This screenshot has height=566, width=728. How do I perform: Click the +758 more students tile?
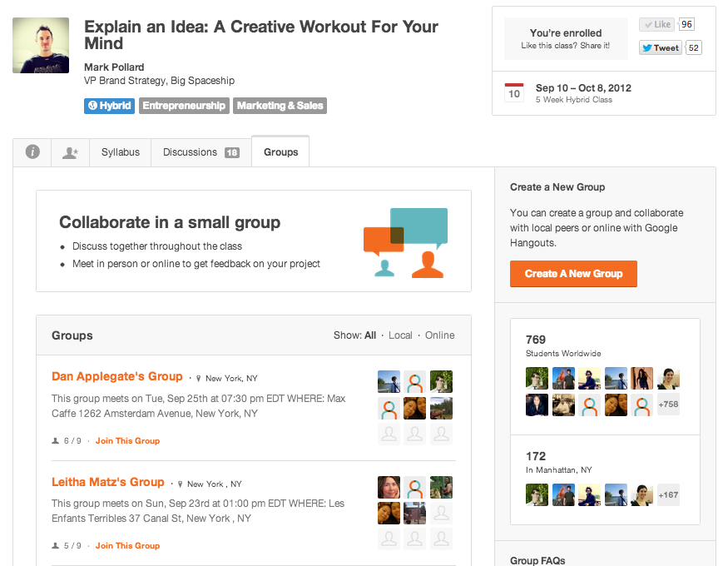tap(668, 405)
